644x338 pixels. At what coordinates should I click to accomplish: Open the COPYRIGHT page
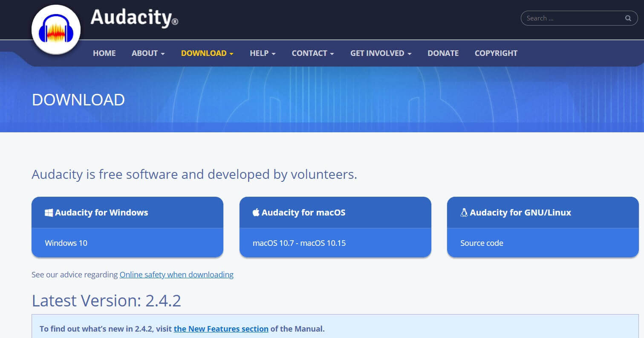point(496,53)
